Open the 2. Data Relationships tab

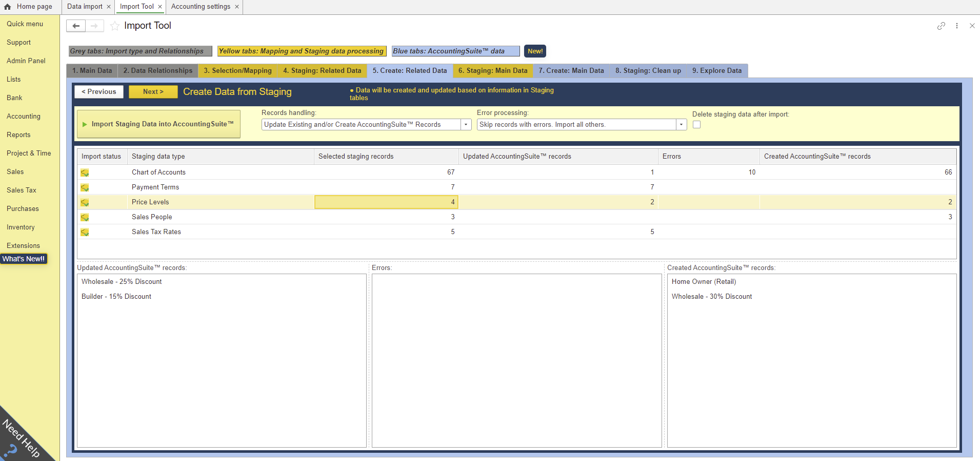pos(158,71)
